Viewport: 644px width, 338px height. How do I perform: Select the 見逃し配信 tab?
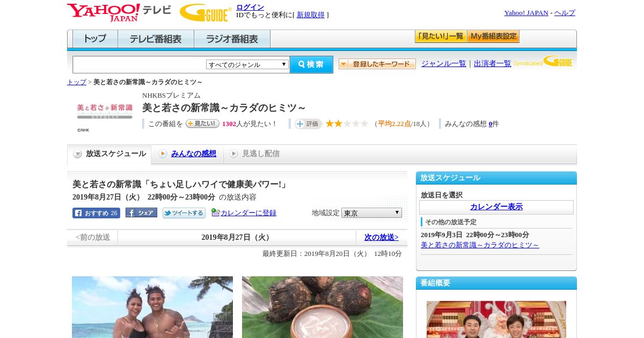click(x=254, y=154)
